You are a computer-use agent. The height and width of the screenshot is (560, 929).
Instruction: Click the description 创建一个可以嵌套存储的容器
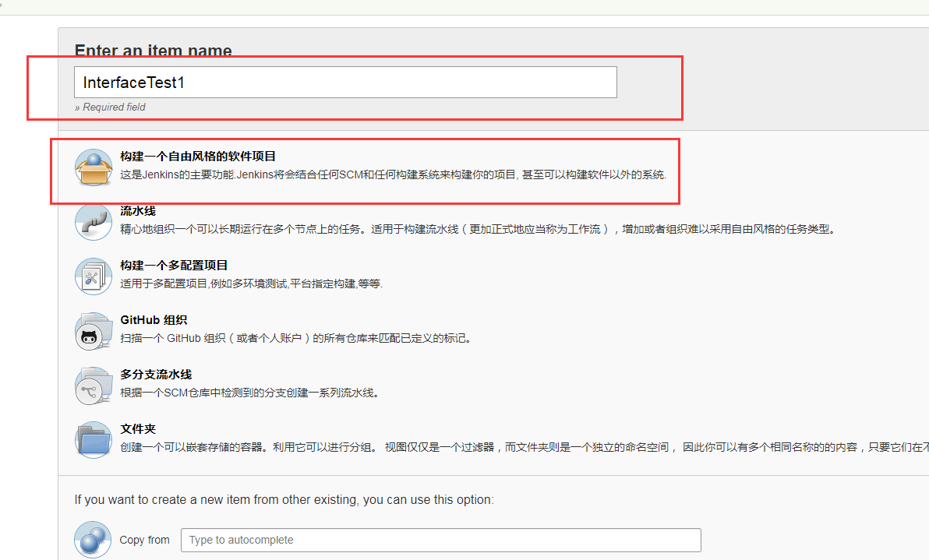point(525,447)
